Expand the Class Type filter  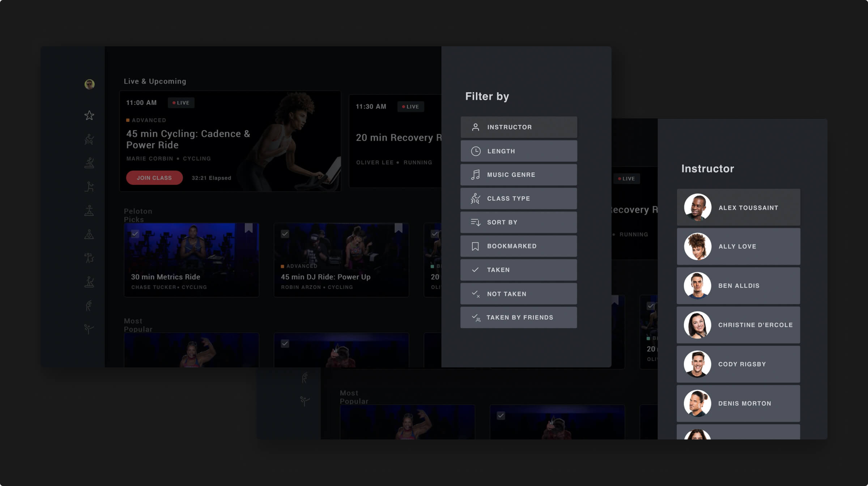point(519,198)
